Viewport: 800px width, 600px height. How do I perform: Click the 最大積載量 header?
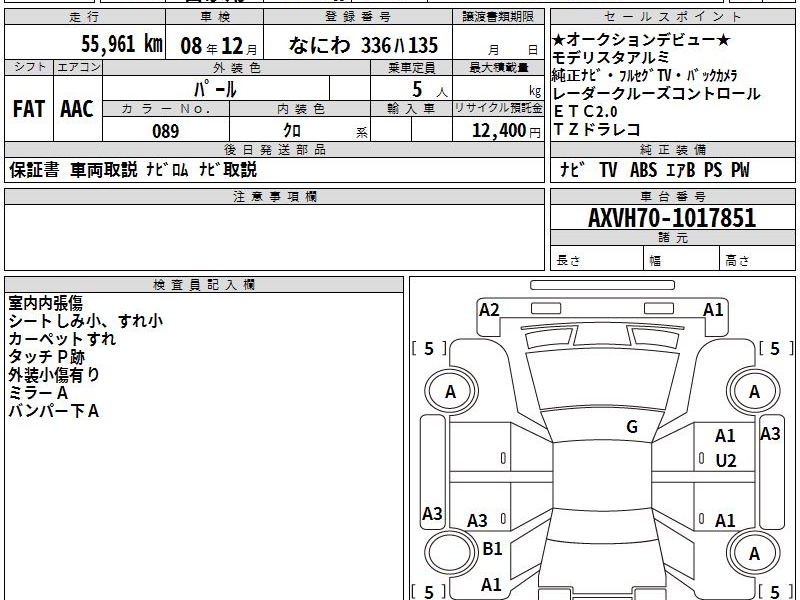coord(498,67)
